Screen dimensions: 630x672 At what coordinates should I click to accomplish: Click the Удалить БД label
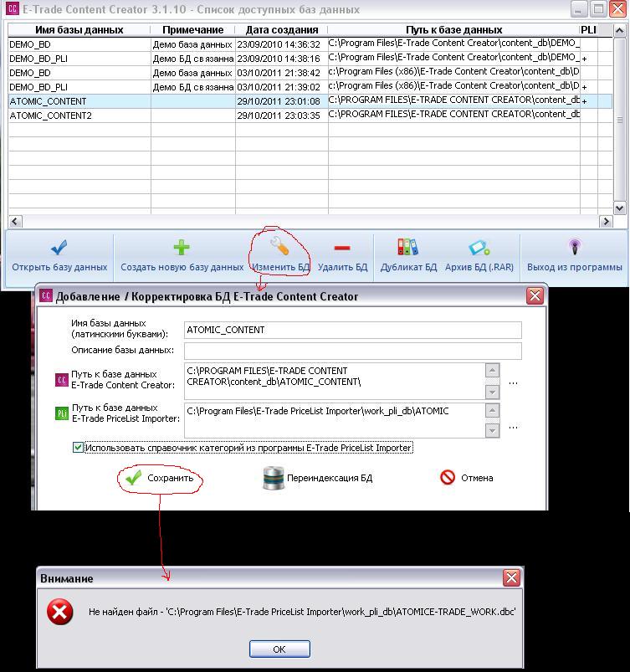(x=342, y=267)
